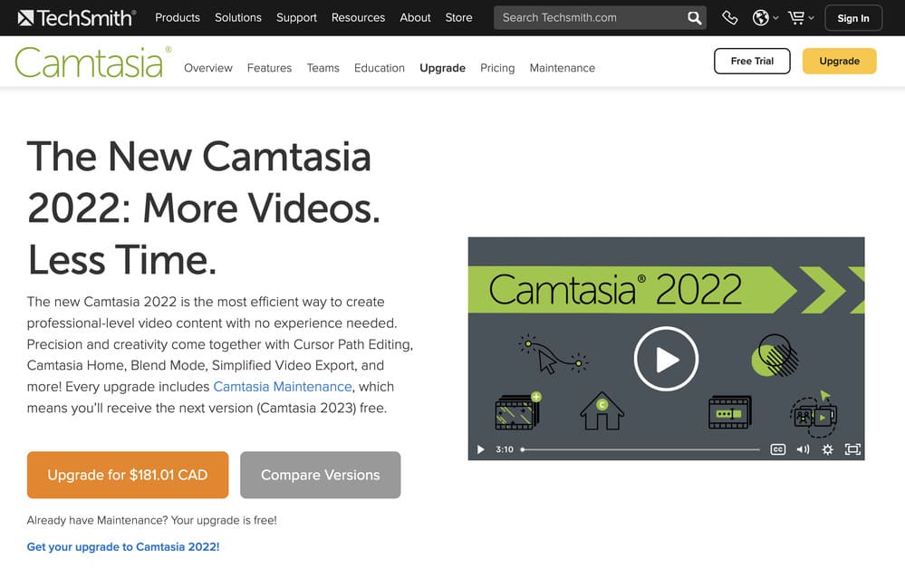Click the globe language icon
905x588 pixels.
[x=759, y=17]
